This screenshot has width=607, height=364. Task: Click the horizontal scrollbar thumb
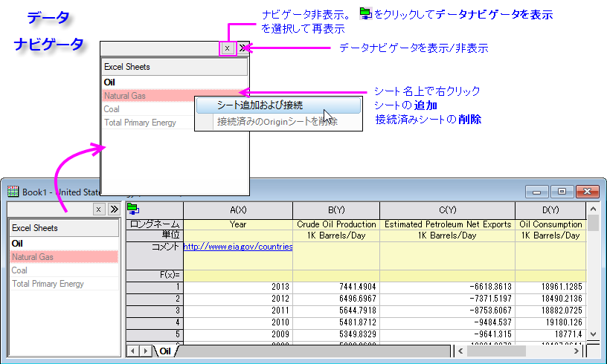point(496,351)
